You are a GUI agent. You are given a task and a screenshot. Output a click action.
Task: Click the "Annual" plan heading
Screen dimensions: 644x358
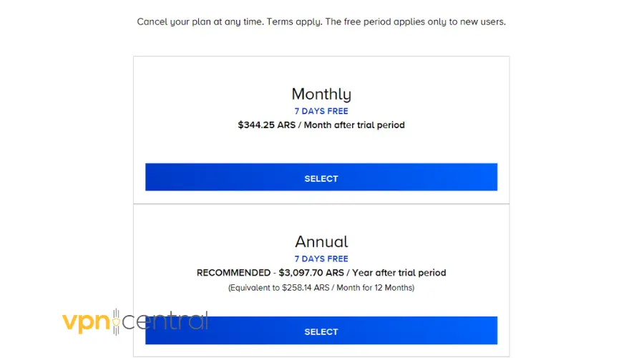tap(321, 241)
